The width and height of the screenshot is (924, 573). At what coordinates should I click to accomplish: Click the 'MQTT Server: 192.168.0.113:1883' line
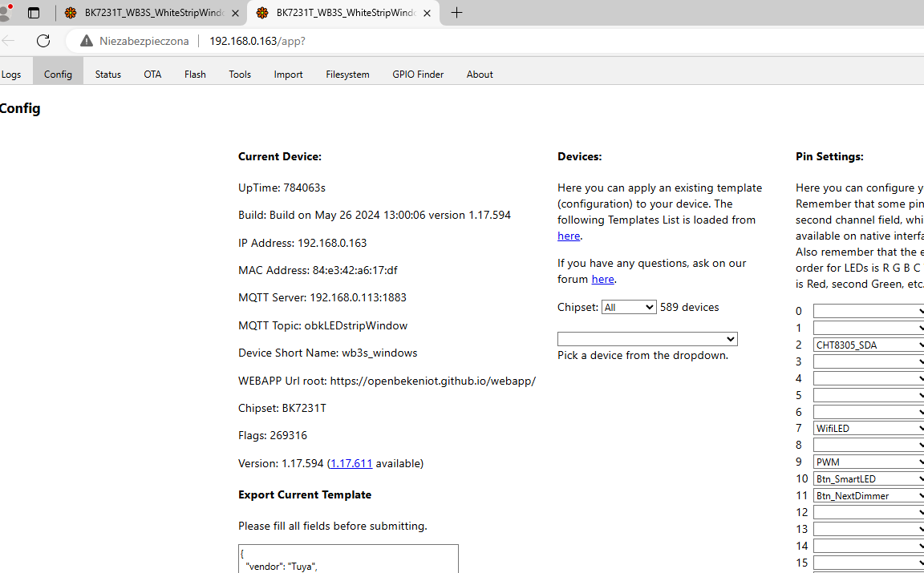click(322, 297)
